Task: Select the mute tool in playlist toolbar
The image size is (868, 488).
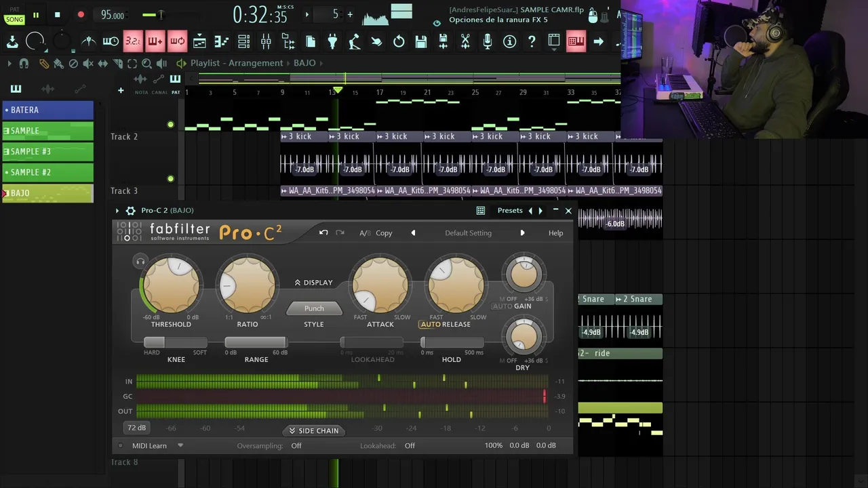Action: [x=88, y=64]
